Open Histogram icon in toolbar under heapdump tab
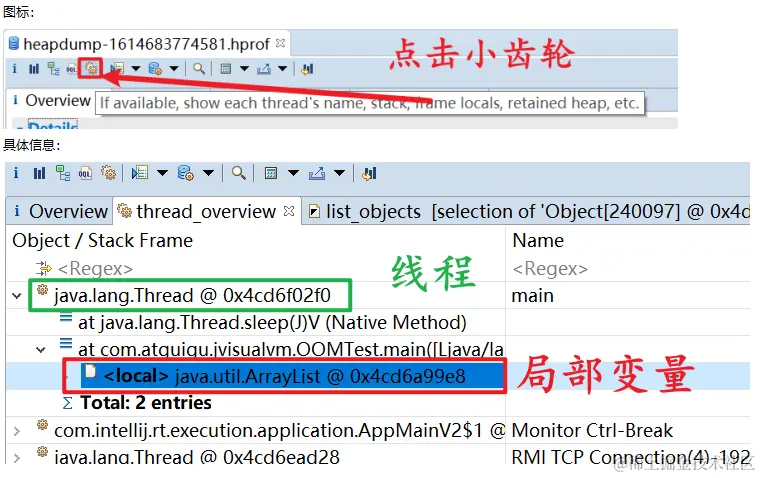761x478 pixels. click(33, 69)
